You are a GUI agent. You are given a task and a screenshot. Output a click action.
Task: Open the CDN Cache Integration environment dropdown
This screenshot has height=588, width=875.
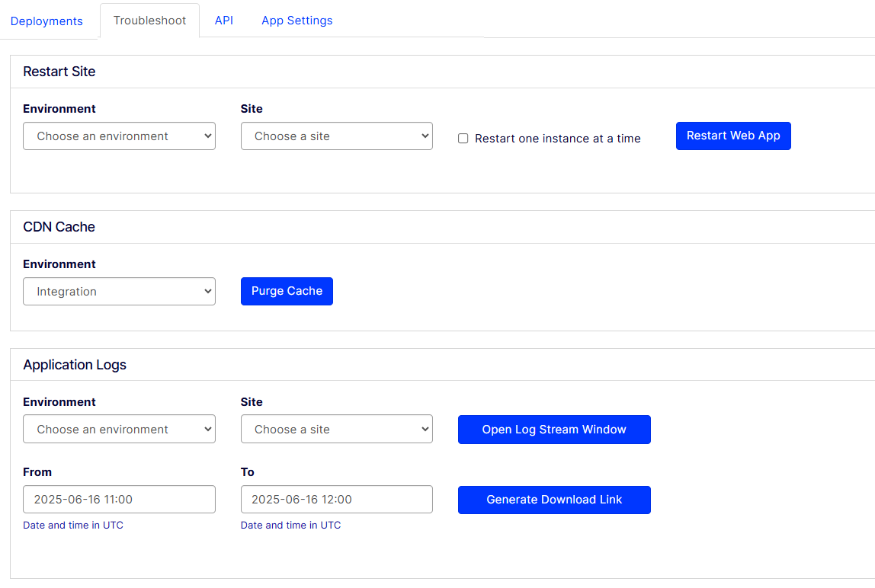(119, 291)
